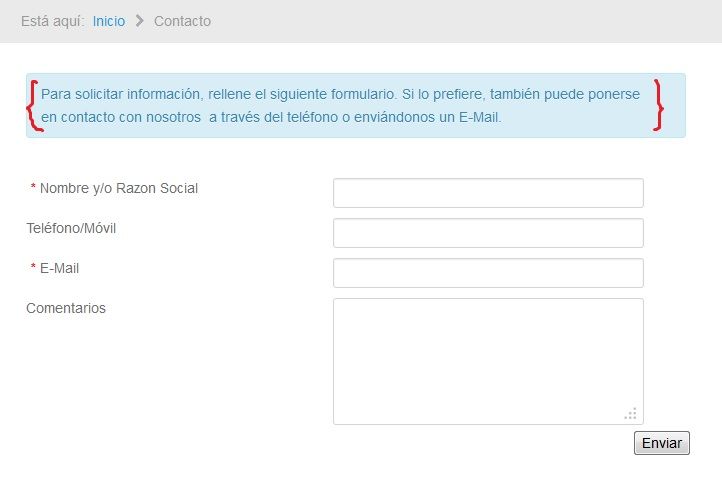Focus the E-Mail input field

(488, 273)
